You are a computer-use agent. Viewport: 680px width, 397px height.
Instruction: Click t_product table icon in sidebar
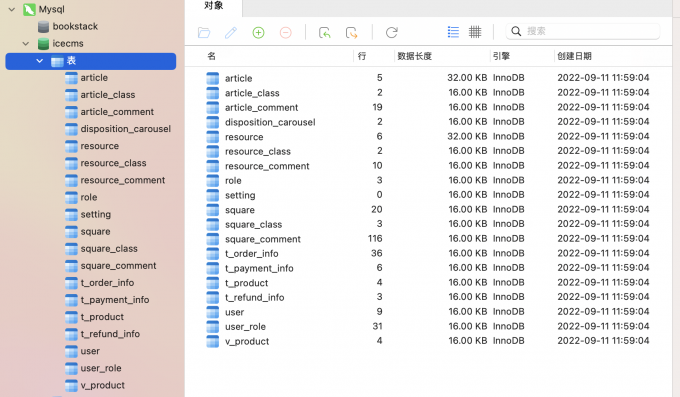pos(71,317)
